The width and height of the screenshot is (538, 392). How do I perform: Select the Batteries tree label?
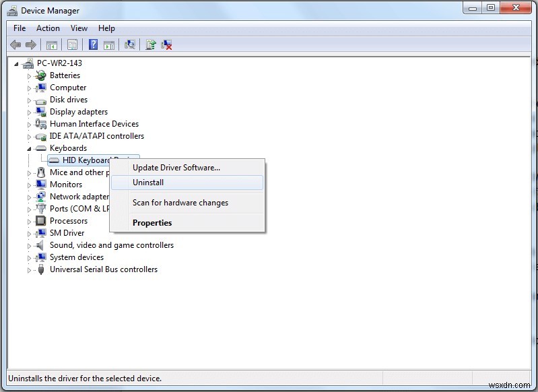tap(65, 75)
